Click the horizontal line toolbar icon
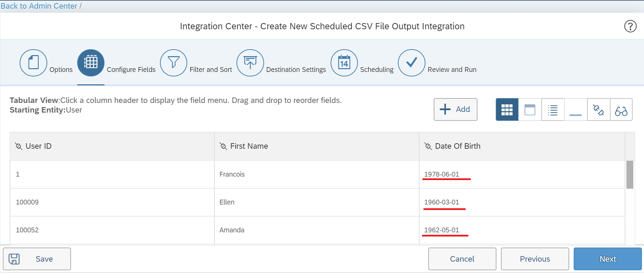Image resolution: width=644 pixels, height=273 pixels. (x=575, y=109)
